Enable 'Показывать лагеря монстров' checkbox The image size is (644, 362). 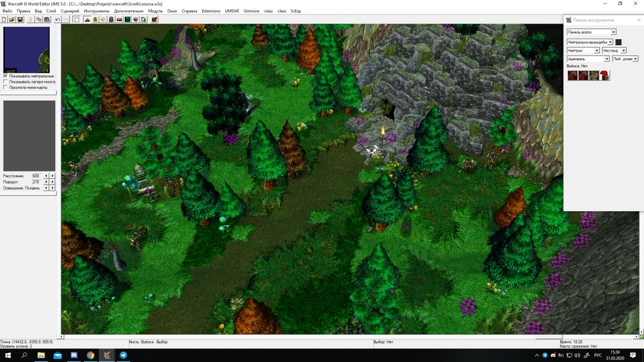tap(6, 81)
